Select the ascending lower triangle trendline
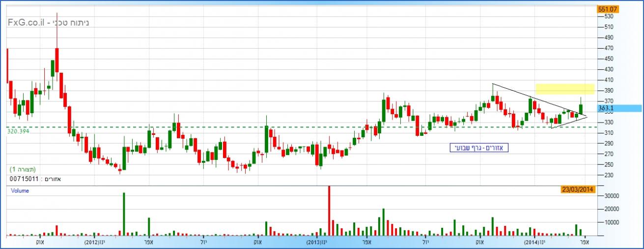 point(569,123)
